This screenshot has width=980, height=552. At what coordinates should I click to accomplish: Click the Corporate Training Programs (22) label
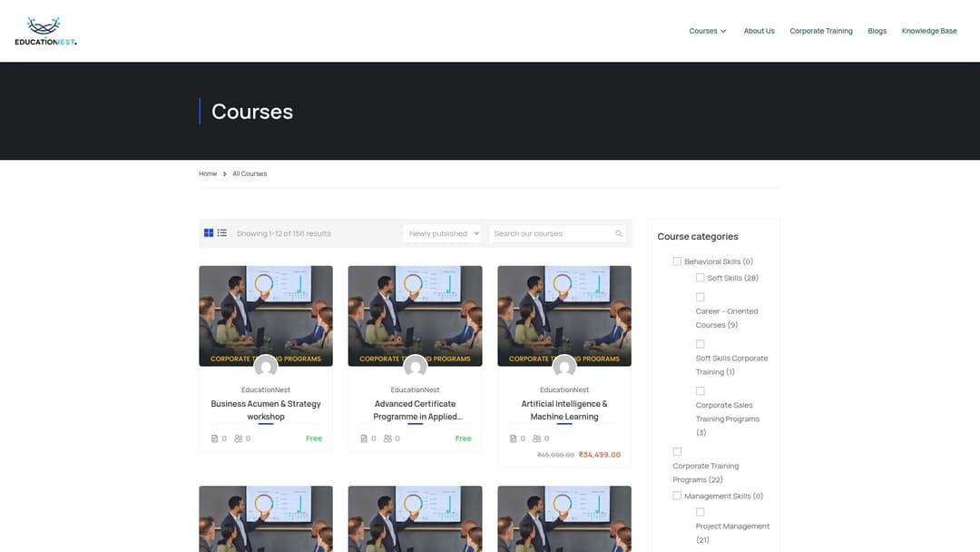pos(706,473)
